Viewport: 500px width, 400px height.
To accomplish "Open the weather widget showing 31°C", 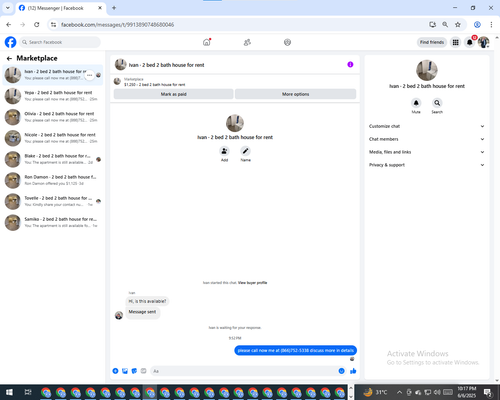I will pyautogui.click(x=375, y=392).
